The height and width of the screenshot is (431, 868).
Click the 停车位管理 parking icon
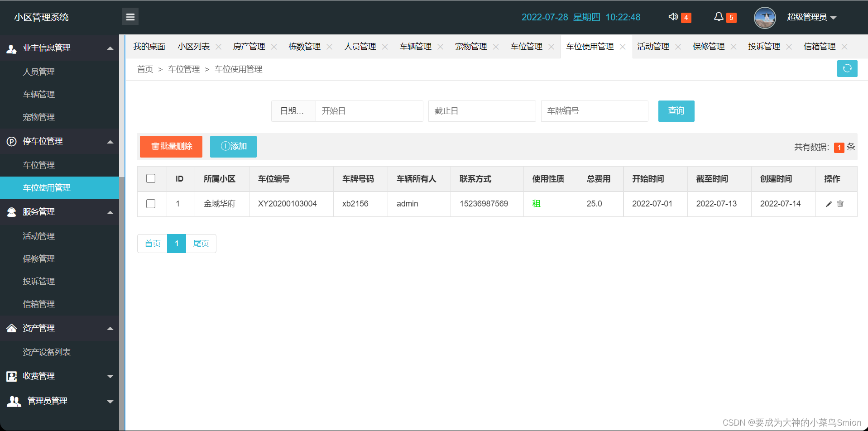(x=11, y=141)
